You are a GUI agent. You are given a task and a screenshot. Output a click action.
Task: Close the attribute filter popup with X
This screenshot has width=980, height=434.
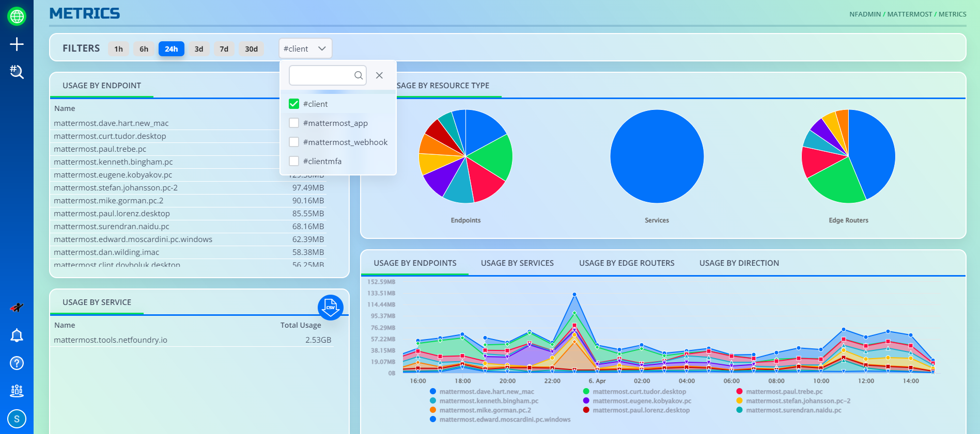pos(379,75)
